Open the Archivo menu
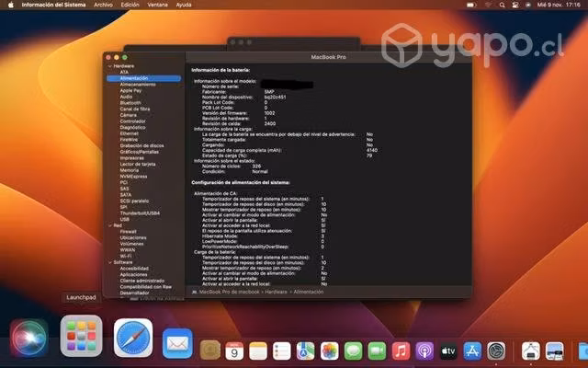 pos(103,5)
